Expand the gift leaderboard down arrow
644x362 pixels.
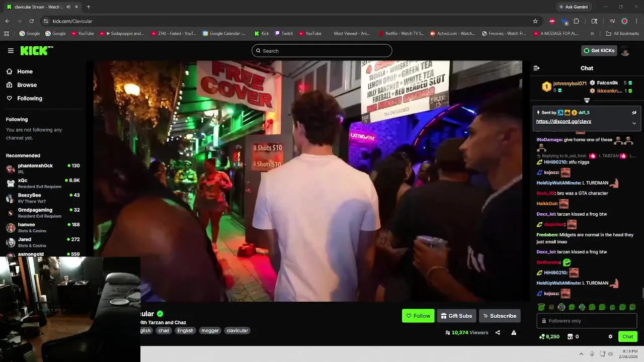pos(587,101)
